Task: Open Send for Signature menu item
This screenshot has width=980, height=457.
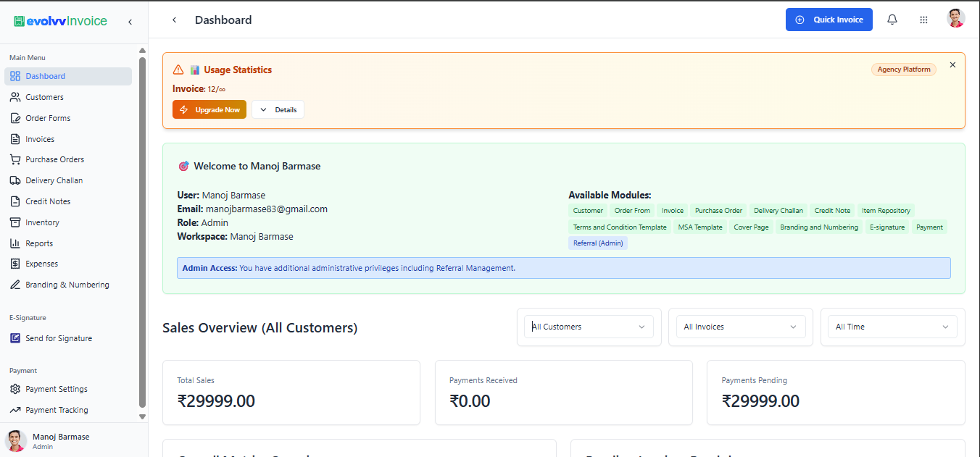Action: click(x=68, y=338)
